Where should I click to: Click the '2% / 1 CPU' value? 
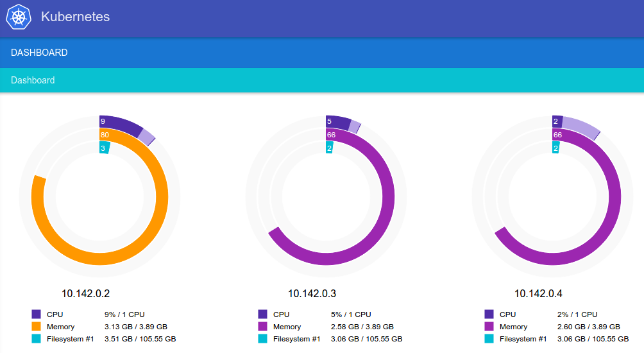(577, 314)
